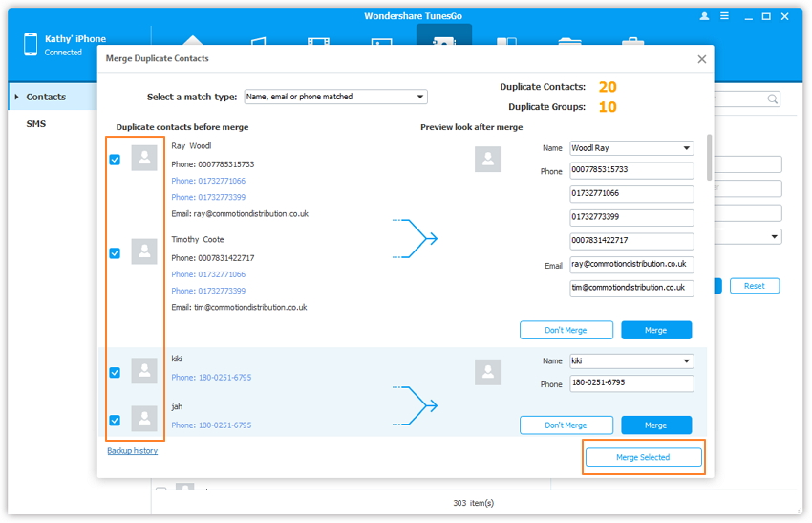Click the user account icon in title bar
Viewport: 812px width, 523px height.
pyautogui.click(x=705, y=16)
